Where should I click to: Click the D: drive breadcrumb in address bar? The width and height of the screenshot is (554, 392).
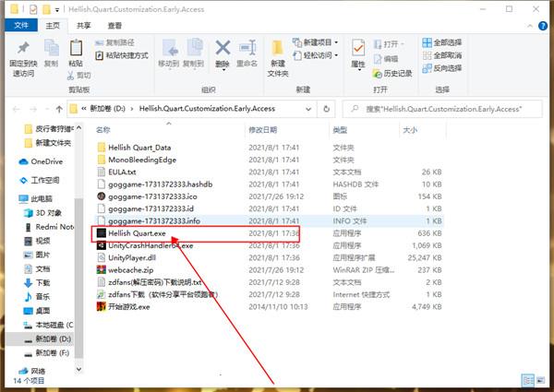pos(107,109)
